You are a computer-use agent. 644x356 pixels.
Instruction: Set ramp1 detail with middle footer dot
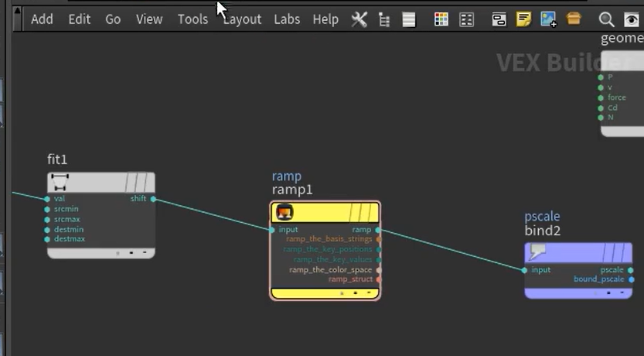tap(356, 293)
